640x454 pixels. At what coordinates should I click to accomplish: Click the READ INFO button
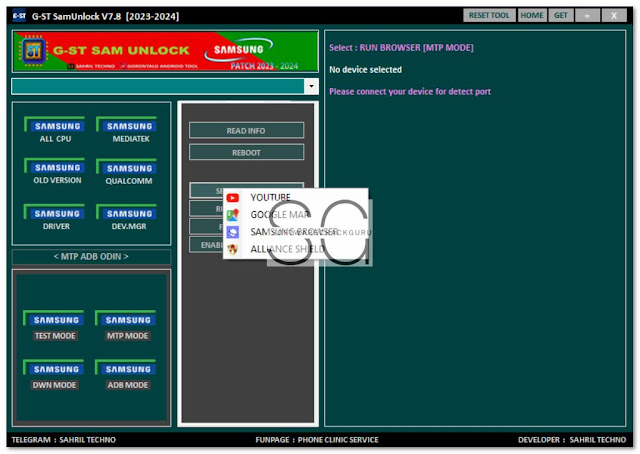pos(246,131)
